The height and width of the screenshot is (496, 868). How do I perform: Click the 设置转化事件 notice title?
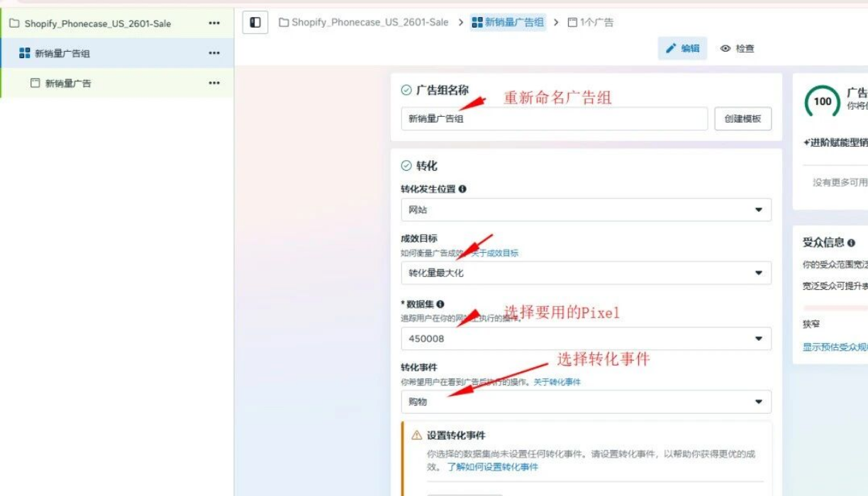pos(456,435)
